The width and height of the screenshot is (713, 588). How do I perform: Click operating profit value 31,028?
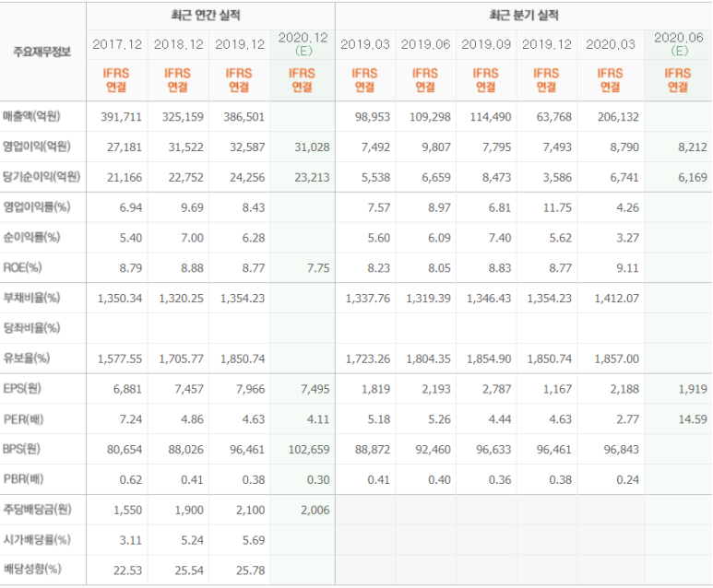pyautogui.click(x=312, y=147)
